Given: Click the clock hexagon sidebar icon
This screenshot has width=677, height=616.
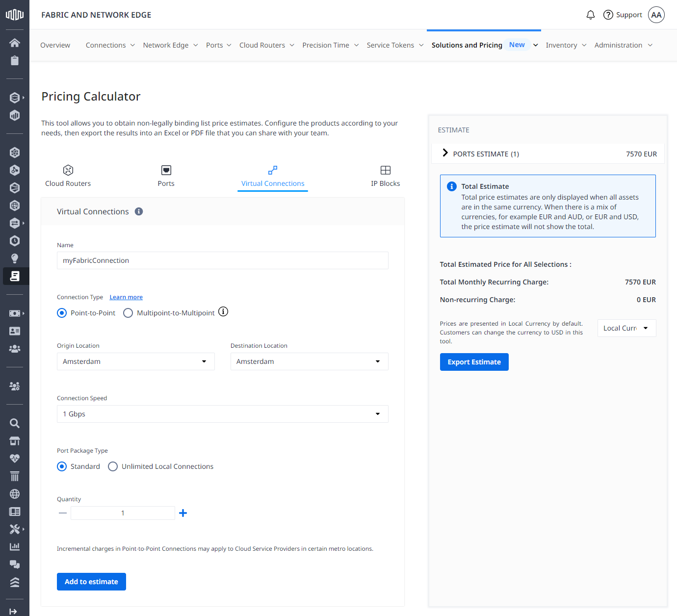Looking at the screenshot, I should [15, 241].
